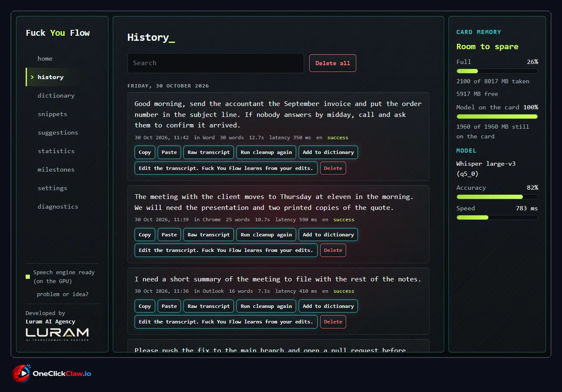Click the Speed progress bar
This screenshot has height=392, width=562.
[x=497, y=217]
